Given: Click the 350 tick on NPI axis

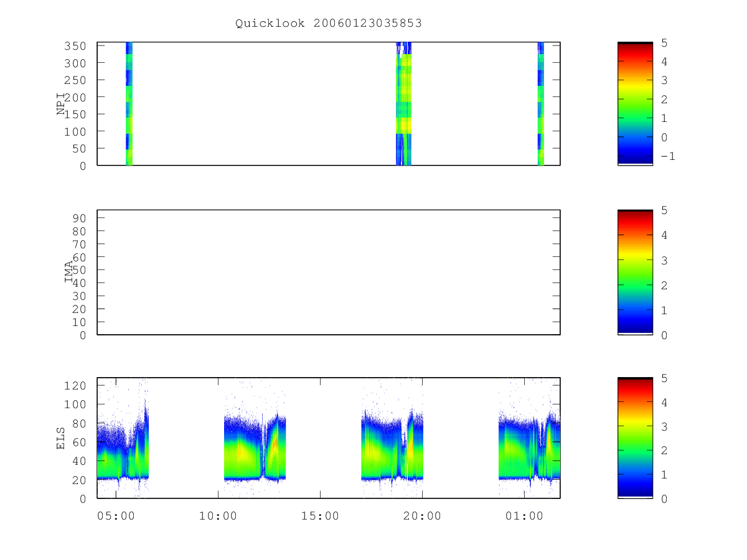Looking at the screenshot, I should coord(76,46).
